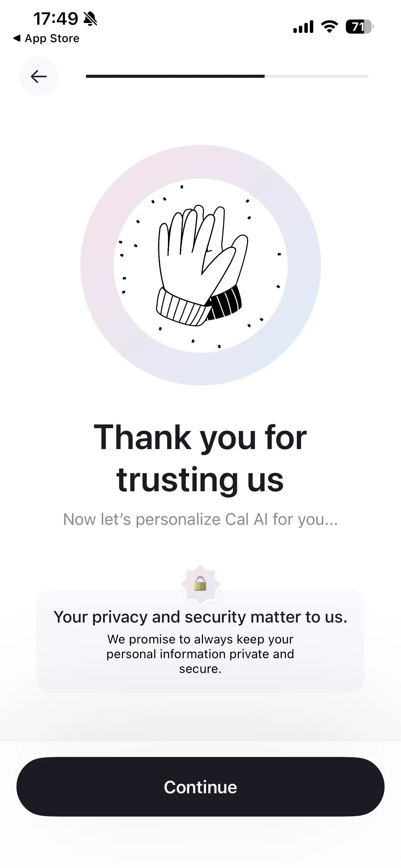Tap the silent mode bell icon
Image resolution: width=401 pixels, height=868 pixels.
tap(90, 19)
